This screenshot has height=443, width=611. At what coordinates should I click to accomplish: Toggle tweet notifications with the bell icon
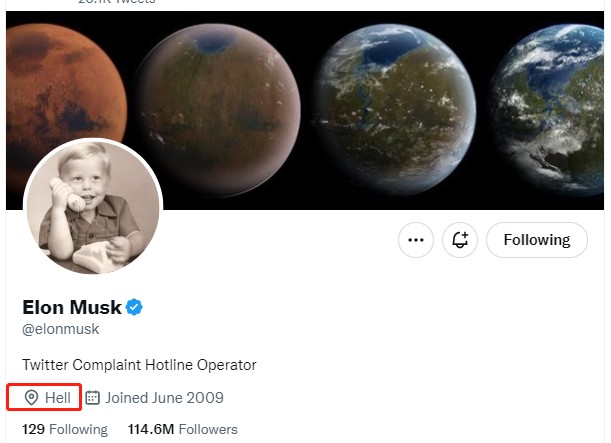tap(460, 240)
